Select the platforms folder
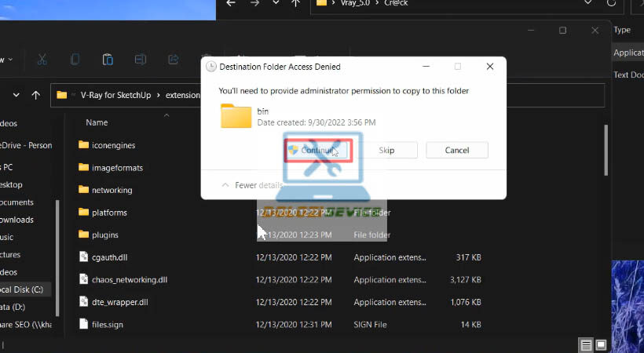The height and width of the screenshot is (353, 644). coord(109,213)
